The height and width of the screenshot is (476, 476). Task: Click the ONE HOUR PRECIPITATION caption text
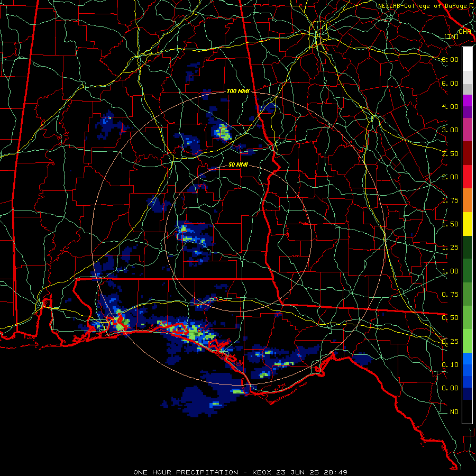pyautogui.click(x=186, y=472)
